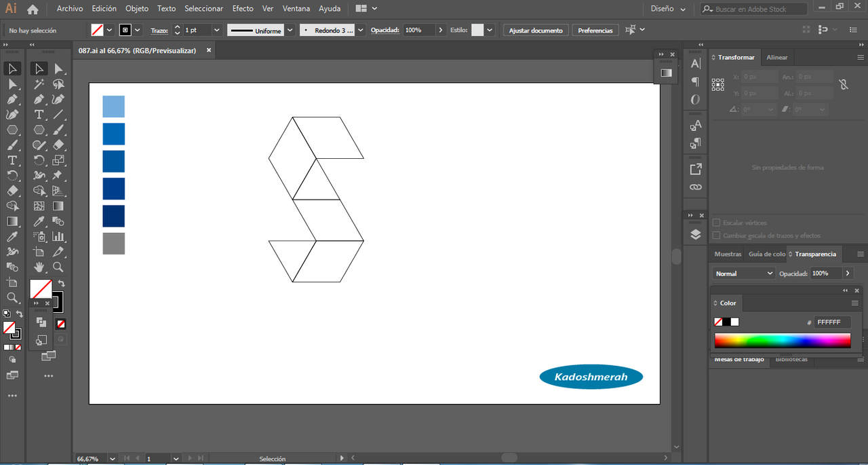Open the Character panel icon
The width and height of the screenshot is (868, 465).
(696, 63)
